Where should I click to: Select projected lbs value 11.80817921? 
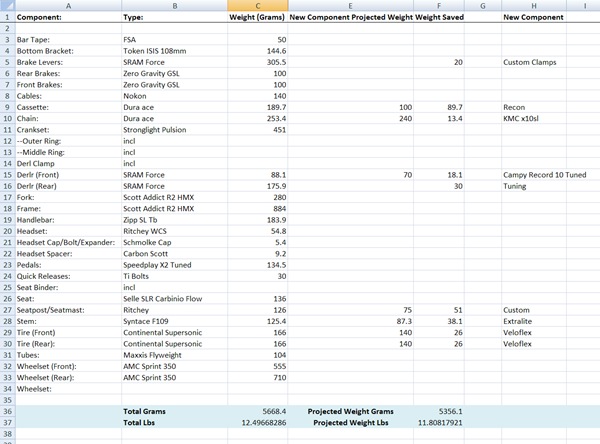tap(439, 423)
